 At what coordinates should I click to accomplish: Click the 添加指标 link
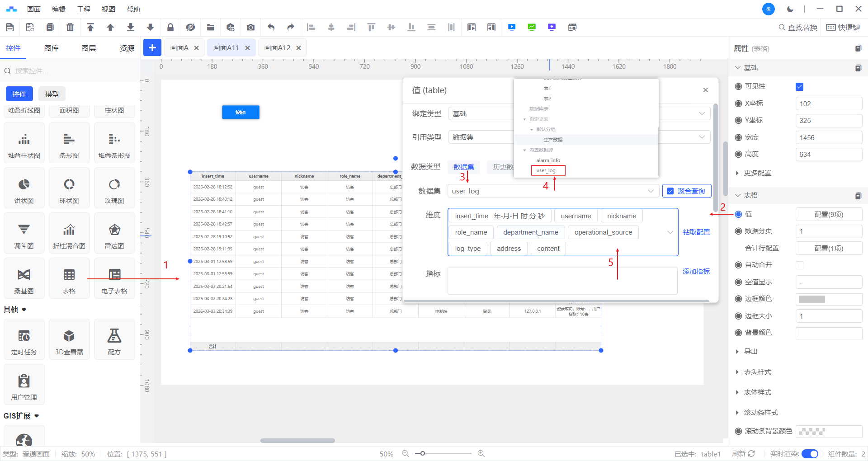[x=696, y=272]
